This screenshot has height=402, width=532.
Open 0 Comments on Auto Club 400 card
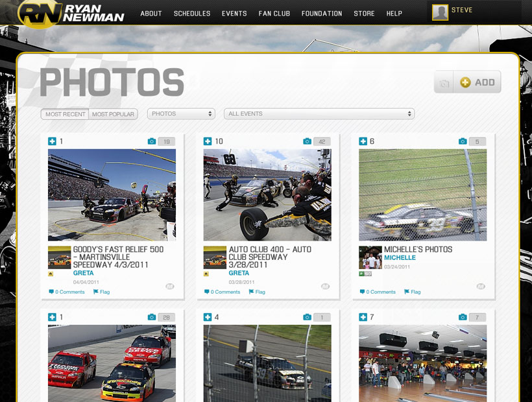coord(225,292)
